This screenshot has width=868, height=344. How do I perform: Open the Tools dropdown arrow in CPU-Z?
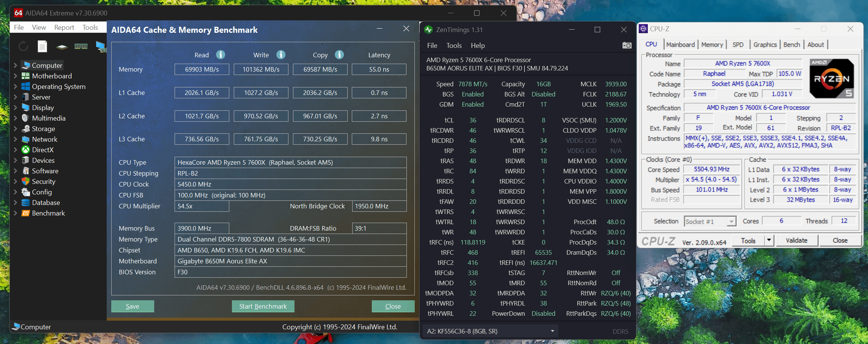click(x=769, y=240)
